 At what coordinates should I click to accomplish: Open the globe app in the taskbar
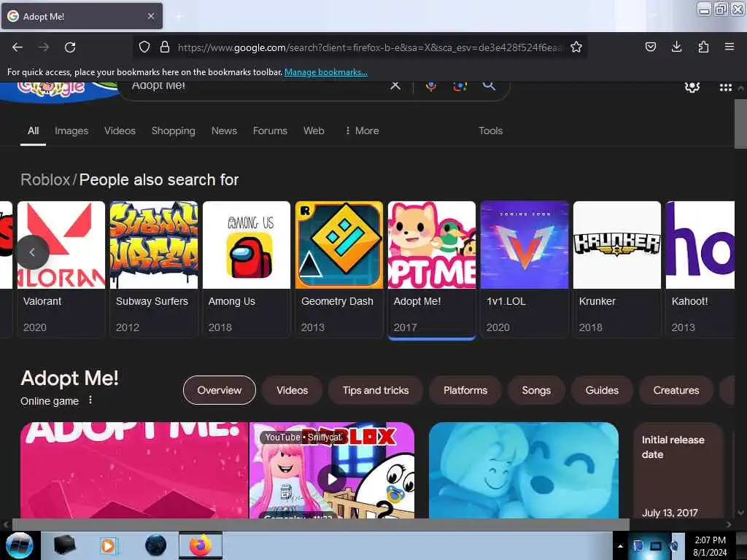pos(156,545)
